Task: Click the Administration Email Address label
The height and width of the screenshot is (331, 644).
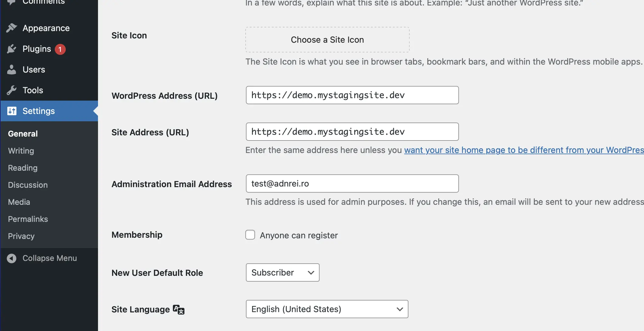Action: 172,184
